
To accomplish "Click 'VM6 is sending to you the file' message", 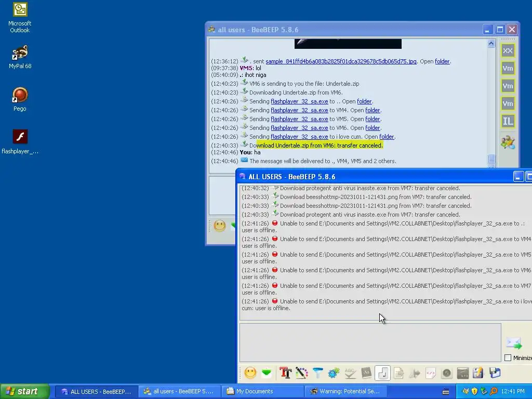I will [x=304, y=84].
